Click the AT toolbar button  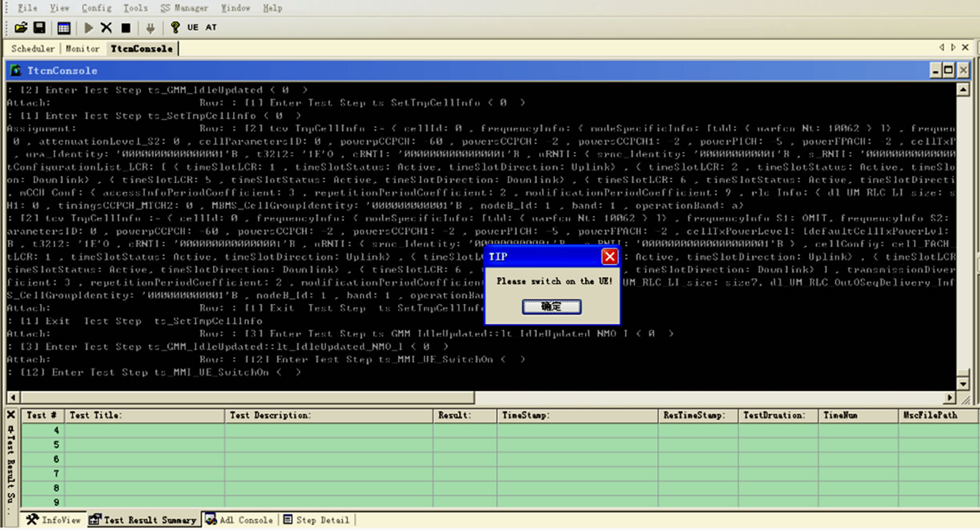(x=211, y=27)
